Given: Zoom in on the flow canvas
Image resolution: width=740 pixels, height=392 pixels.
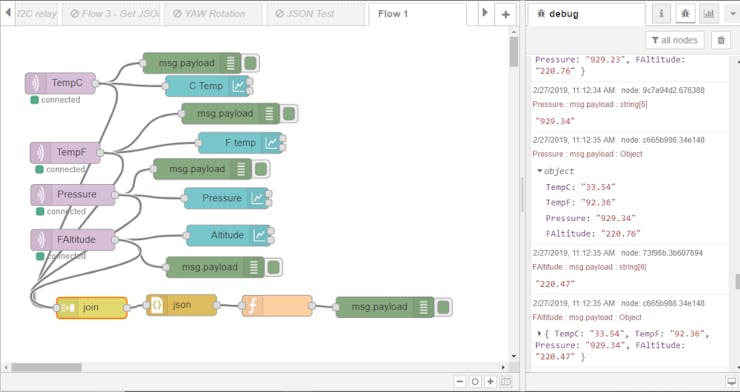Looking at the screenshot, I should 490,382.
